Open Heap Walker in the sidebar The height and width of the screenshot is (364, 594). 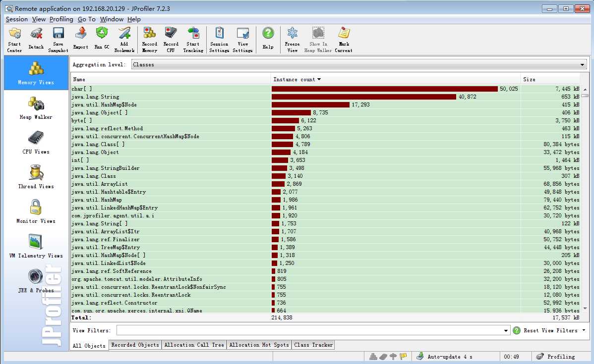36,108
